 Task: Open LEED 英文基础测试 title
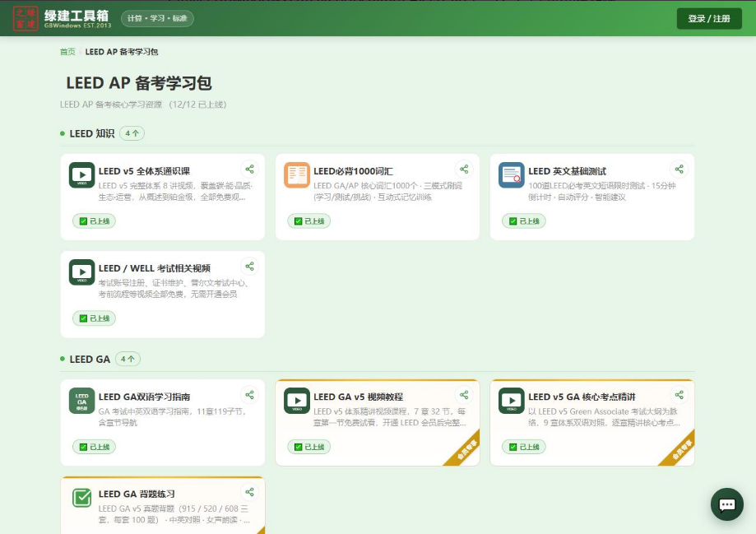pyautogui.click(x=567, y=171)
